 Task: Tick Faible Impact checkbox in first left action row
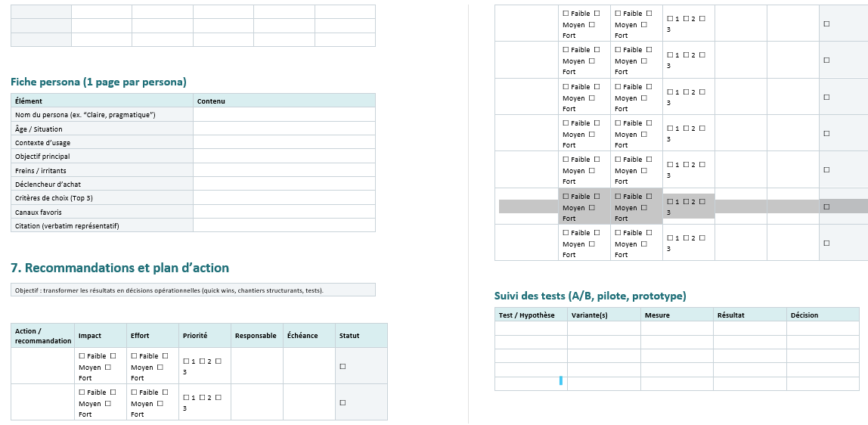point(82,356)
